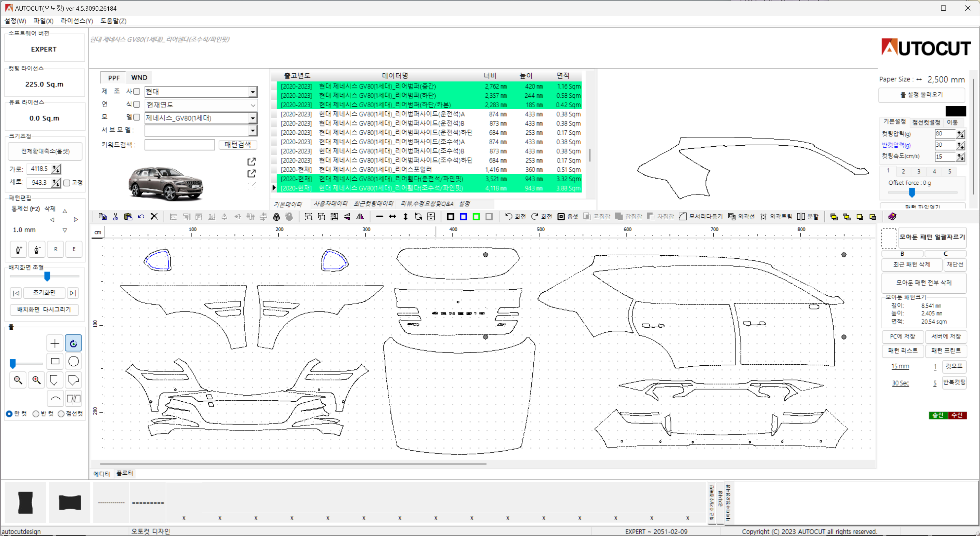Click the black square outline icon

[450, 217]
